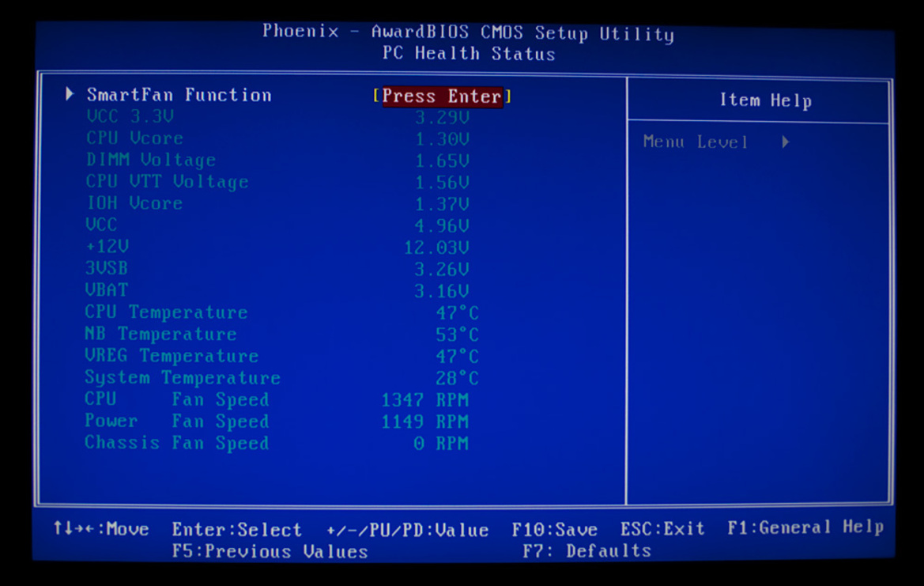Click the DIMM Voltage label

tap(151, 161)
